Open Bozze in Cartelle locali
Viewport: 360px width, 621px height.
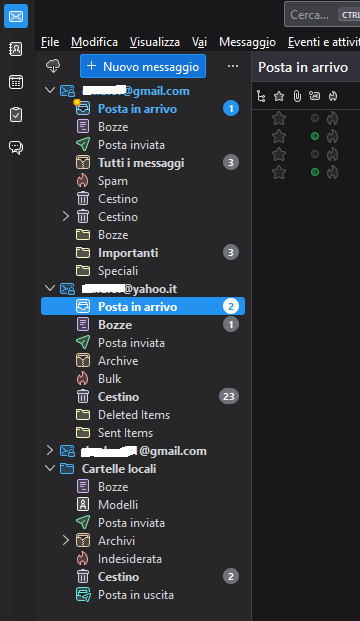point(143,487)
